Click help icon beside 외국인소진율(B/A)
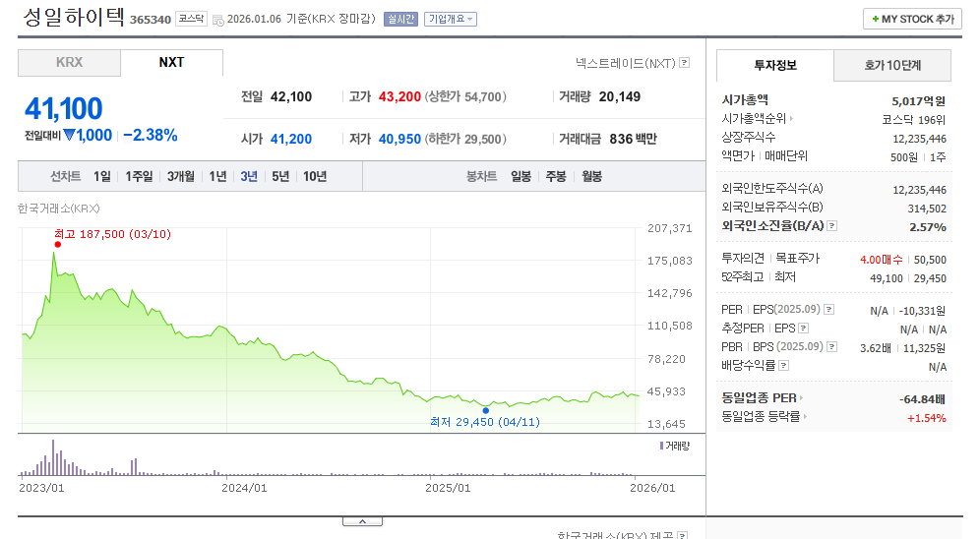The height and width of the screenshot is (539, 980). pos(831,225)
